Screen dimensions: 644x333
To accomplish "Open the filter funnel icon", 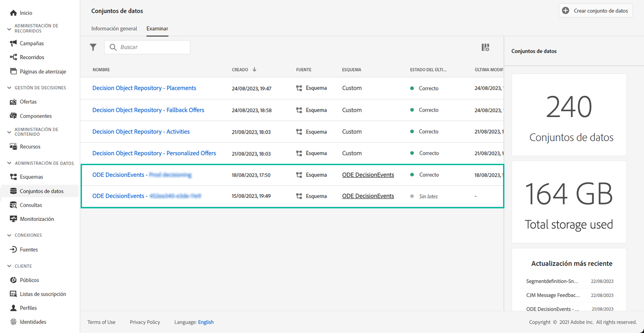I will 93,47.
